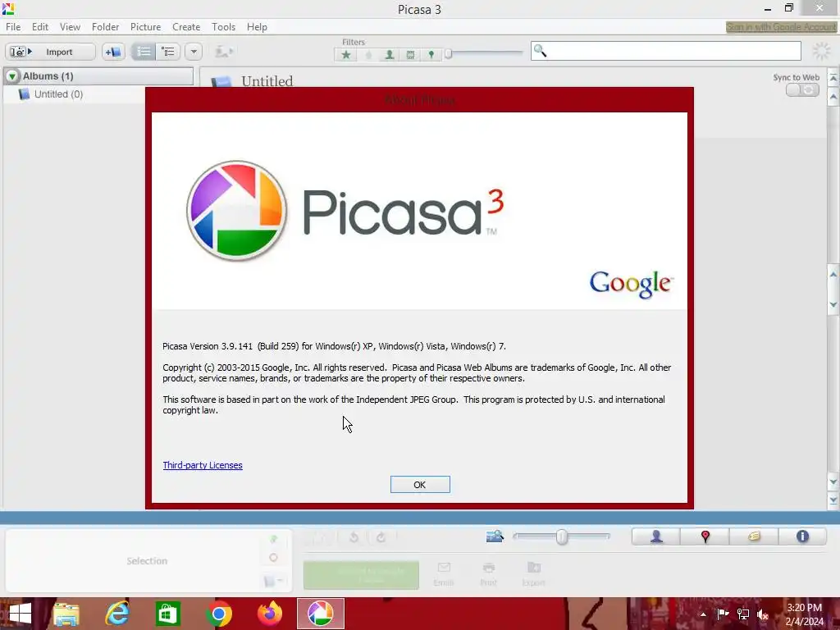Click the scroll-to-top arrow on scrollbar

click(x=833, y=78)
